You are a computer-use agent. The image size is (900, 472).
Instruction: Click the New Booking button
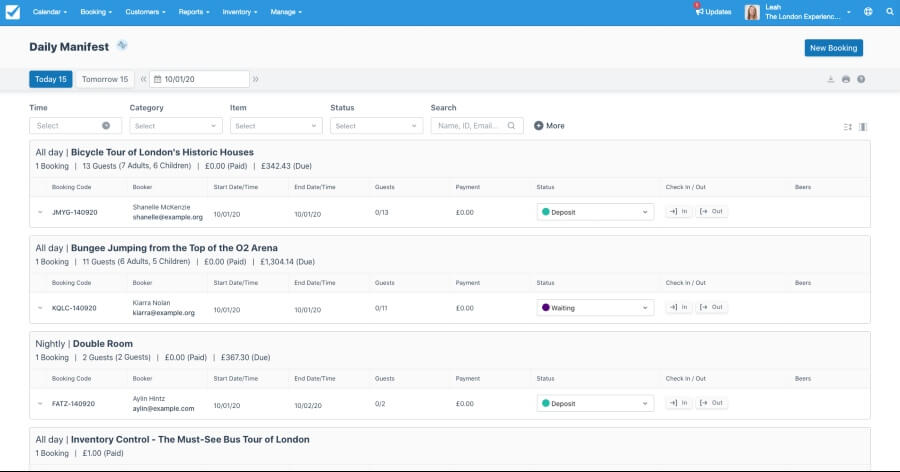(833, 48)
